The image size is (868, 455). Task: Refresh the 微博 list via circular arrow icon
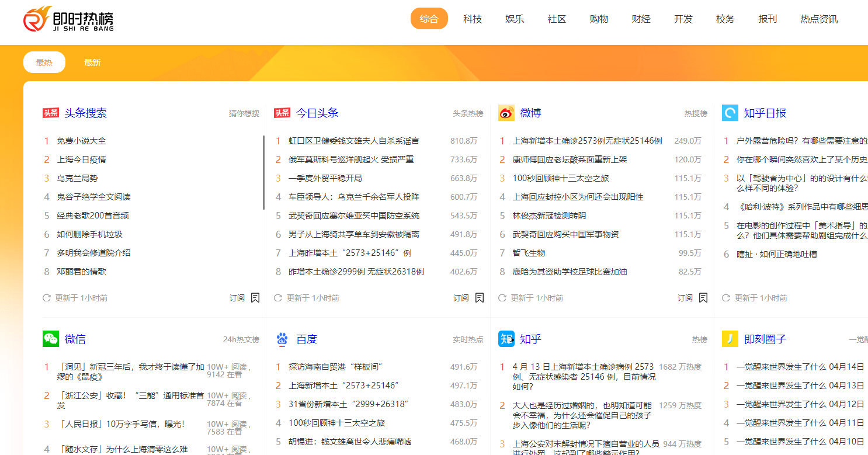(502, 297)
